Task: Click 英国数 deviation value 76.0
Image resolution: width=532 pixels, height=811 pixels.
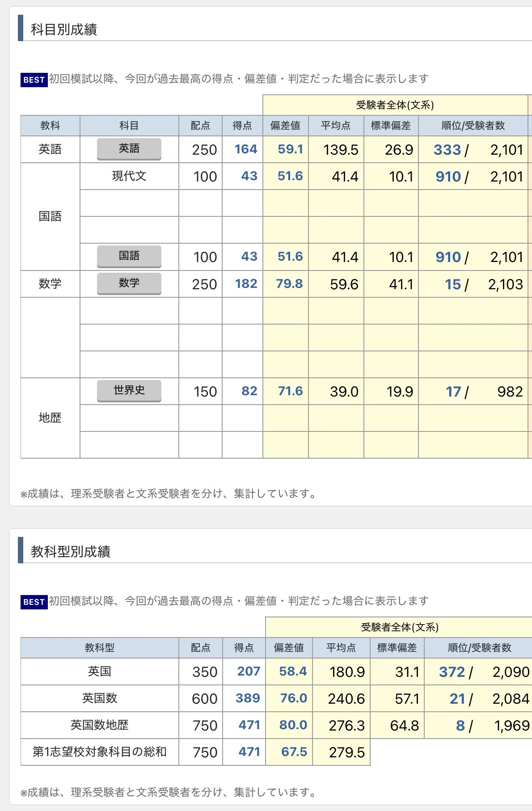Action: [x=294, y=698]
